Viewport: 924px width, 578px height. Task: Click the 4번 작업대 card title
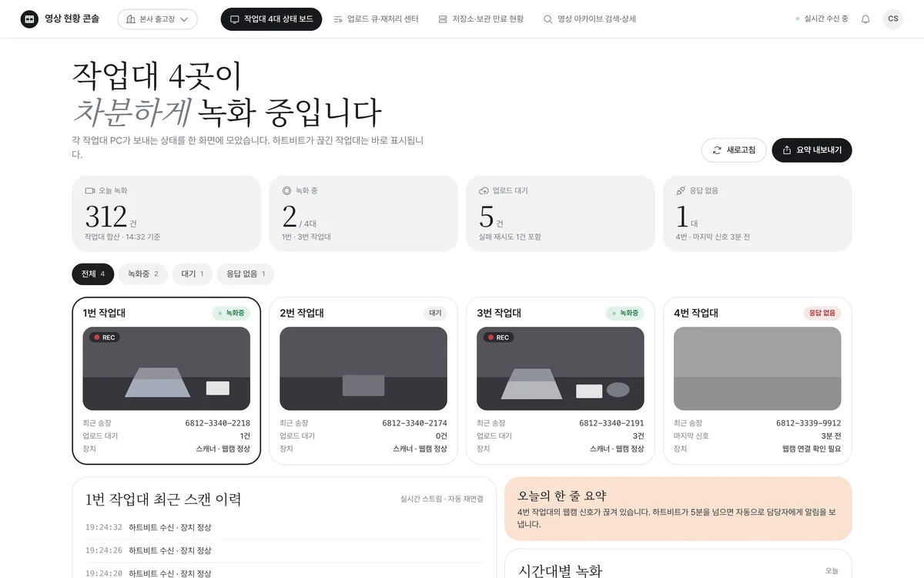pos(696,313)
